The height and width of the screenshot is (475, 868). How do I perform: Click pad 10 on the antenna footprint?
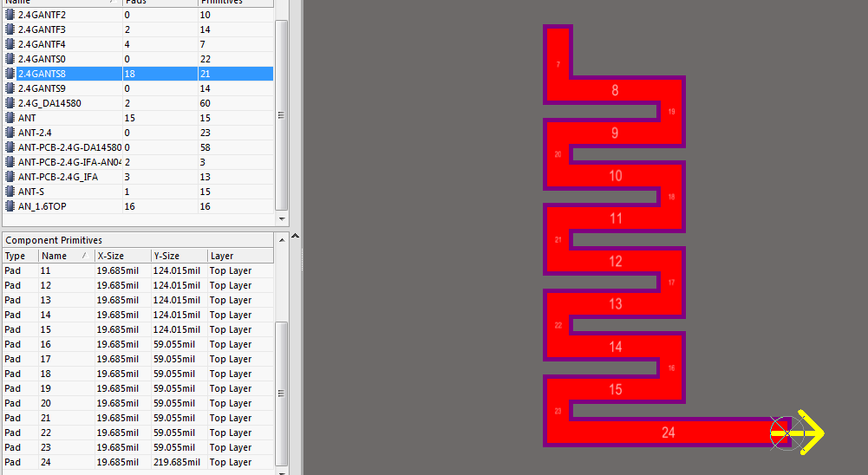click(x=615, y=176)
